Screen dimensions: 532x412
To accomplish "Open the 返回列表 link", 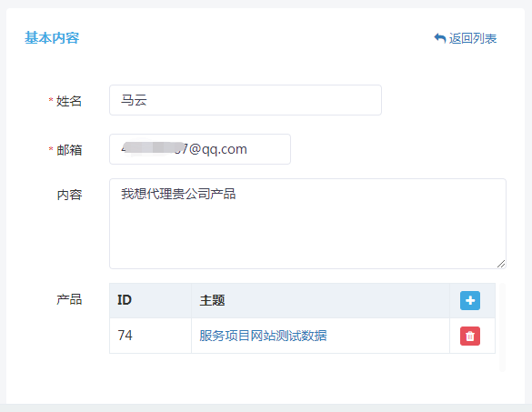I will [x=466, y=38].
